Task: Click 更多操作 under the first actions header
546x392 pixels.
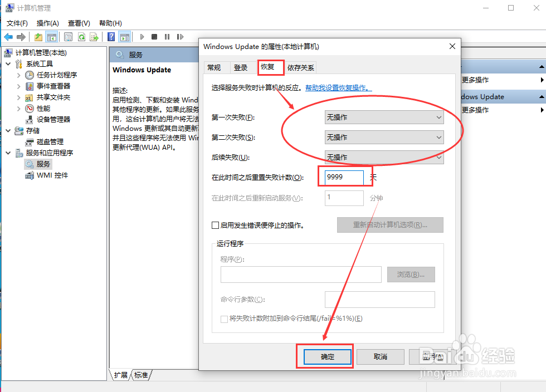Action: coord(475,80)
